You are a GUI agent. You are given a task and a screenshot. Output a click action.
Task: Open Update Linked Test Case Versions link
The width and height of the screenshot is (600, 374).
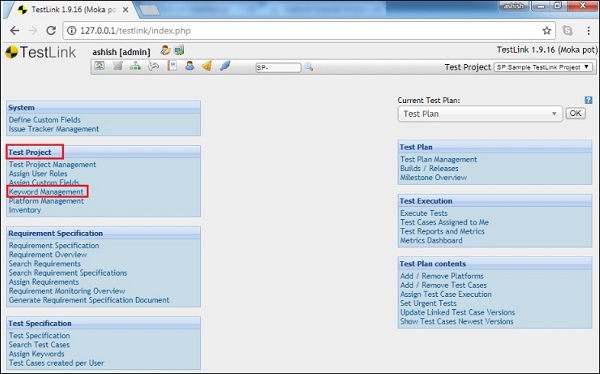458,312
